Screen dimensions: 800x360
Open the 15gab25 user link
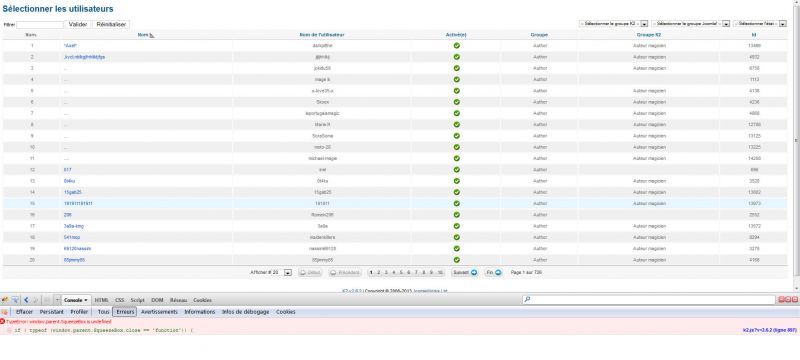pos(72,192)
